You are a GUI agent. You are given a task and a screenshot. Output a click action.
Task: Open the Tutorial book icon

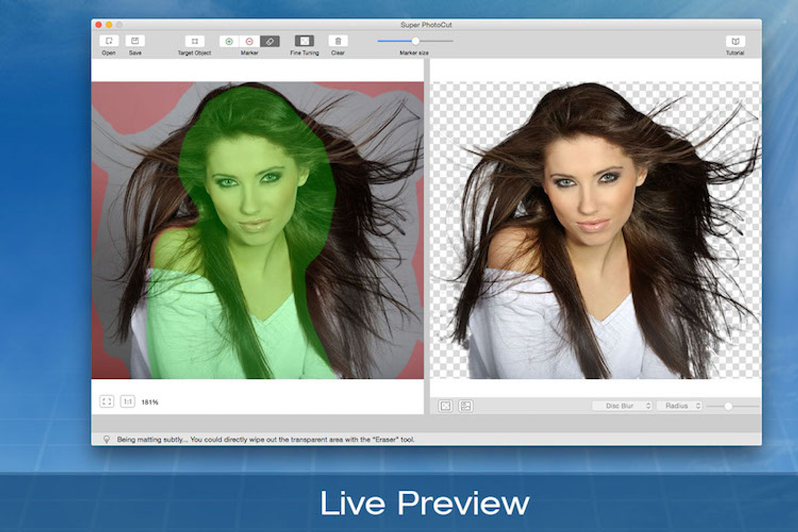point(735,41)
